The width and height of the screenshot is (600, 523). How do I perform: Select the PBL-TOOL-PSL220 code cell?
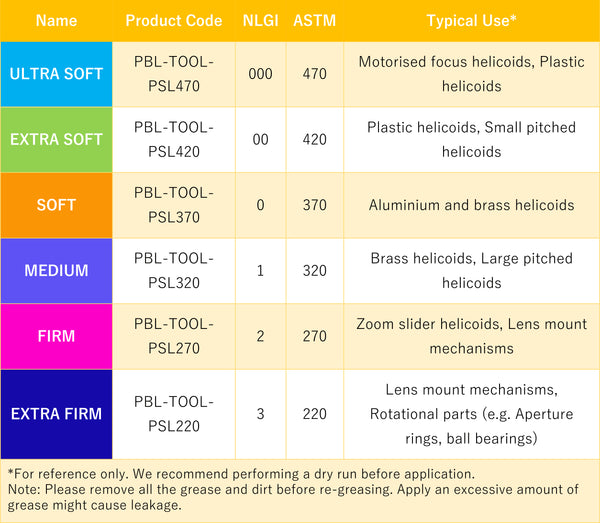coord(174,414)
